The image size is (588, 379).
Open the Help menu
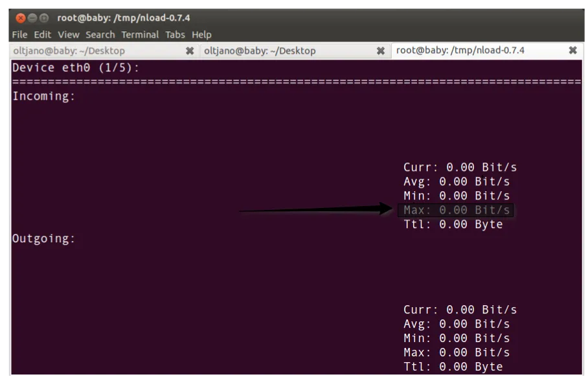201,34
